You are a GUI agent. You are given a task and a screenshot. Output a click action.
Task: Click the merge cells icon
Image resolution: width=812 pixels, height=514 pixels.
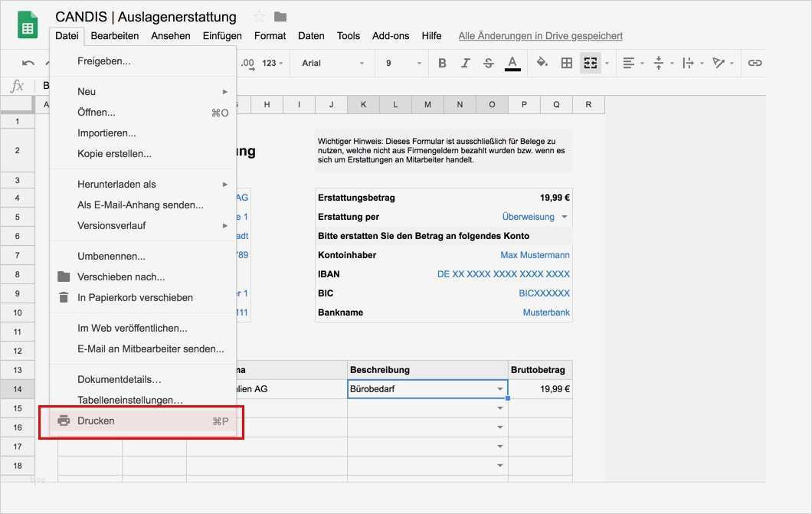click(x=590, y=63)
